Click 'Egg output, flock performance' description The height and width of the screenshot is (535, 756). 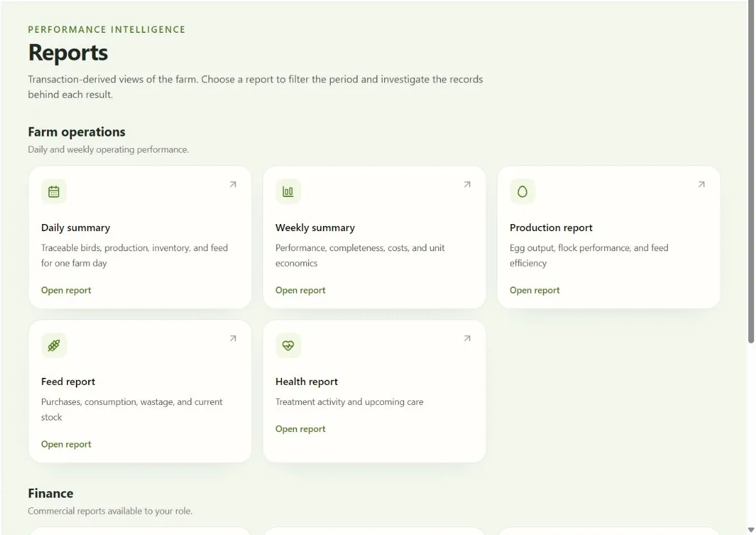coord(589,255)
